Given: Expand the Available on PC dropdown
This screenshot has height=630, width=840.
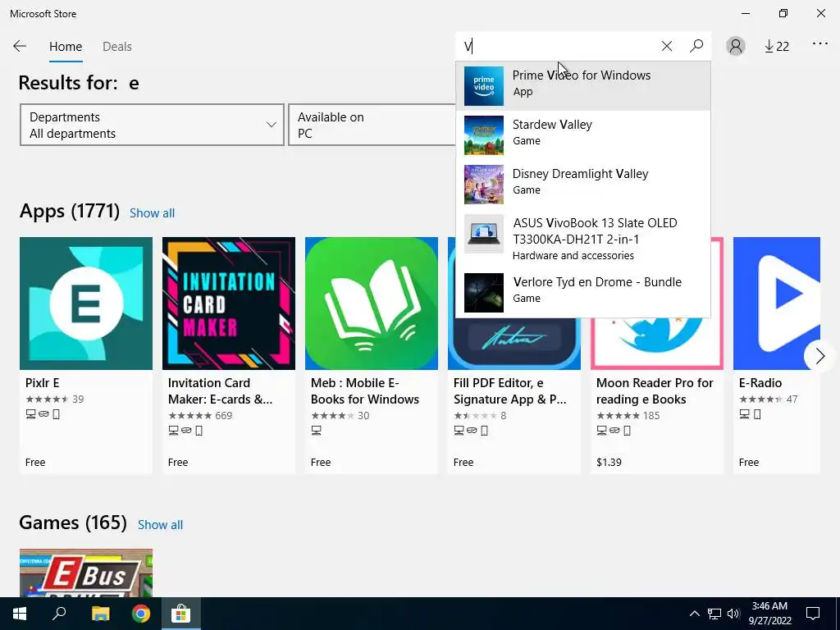Looking at the screenshot, I should point(372,125).
